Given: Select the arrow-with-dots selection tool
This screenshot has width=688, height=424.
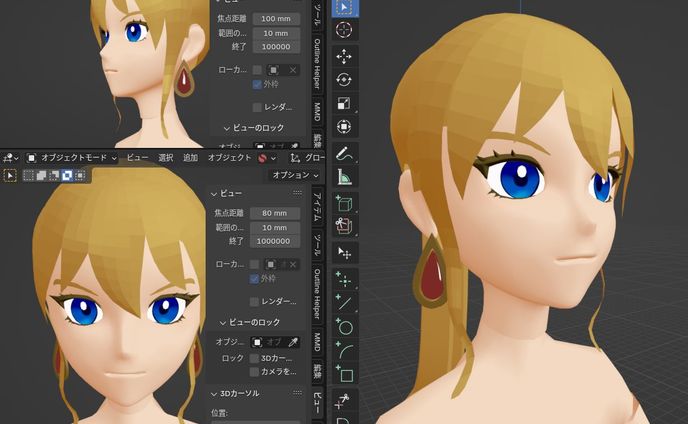Looking at the screenshot, I should click(x=344, y=253).
